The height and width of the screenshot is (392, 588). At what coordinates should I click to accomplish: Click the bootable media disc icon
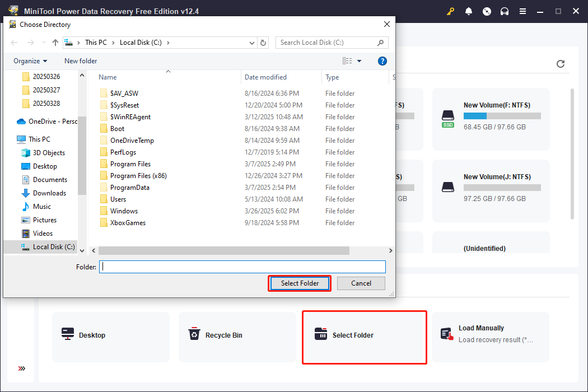487,11
